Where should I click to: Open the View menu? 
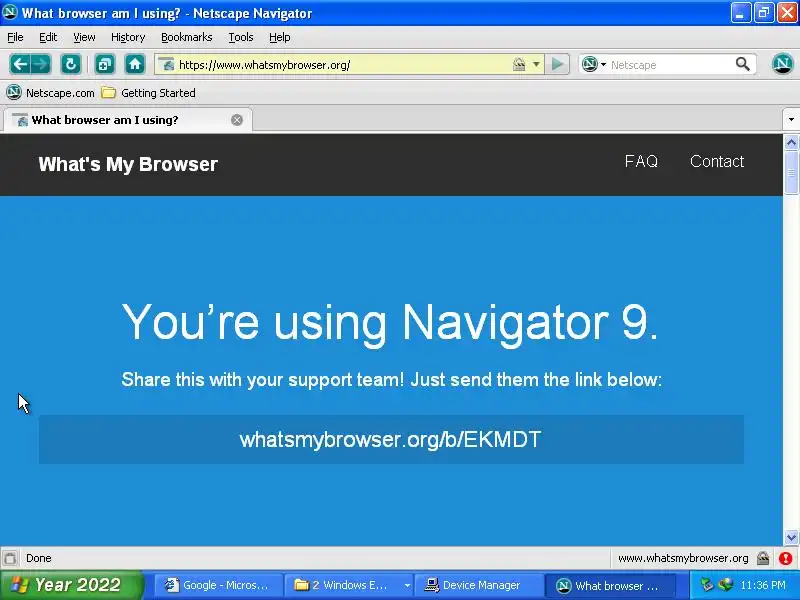[x=84, y=37]
